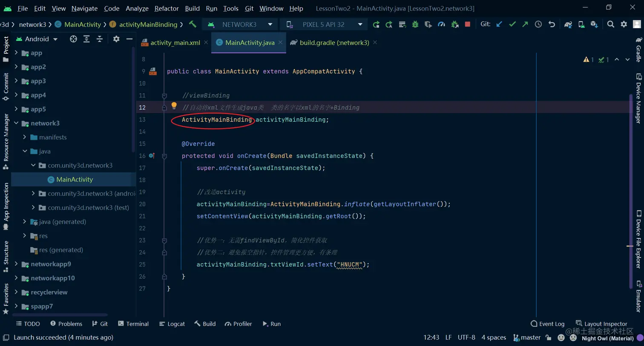Screen dimensions: 644x346
Task: Close the MainActivity.java tab
Action: pyautogui.click(x=280, y=42)
